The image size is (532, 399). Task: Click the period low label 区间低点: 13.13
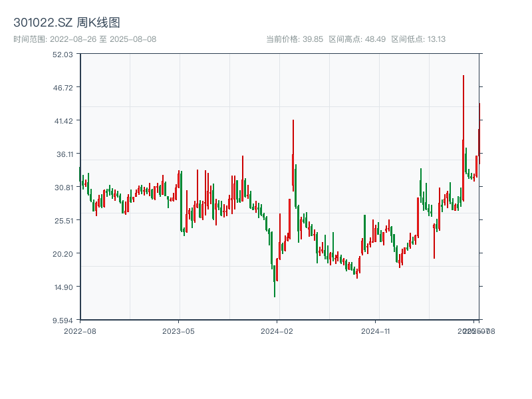(418, 39)
